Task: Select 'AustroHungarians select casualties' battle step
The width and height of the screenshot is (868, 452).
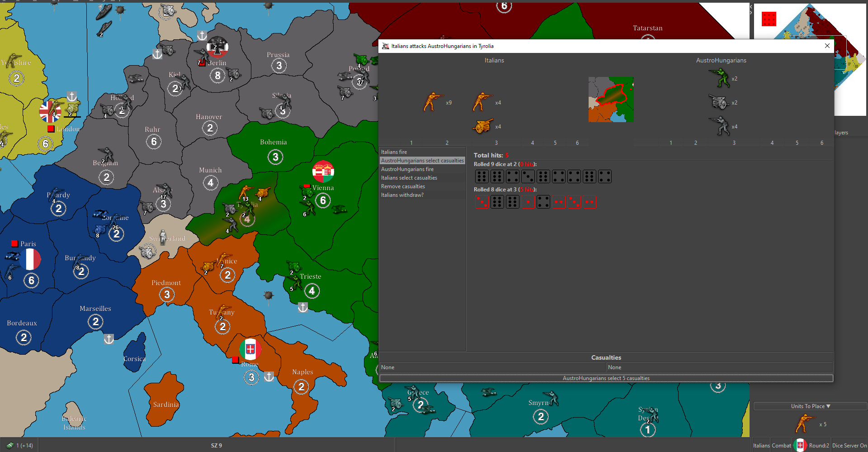Action: tap(422, 161)
